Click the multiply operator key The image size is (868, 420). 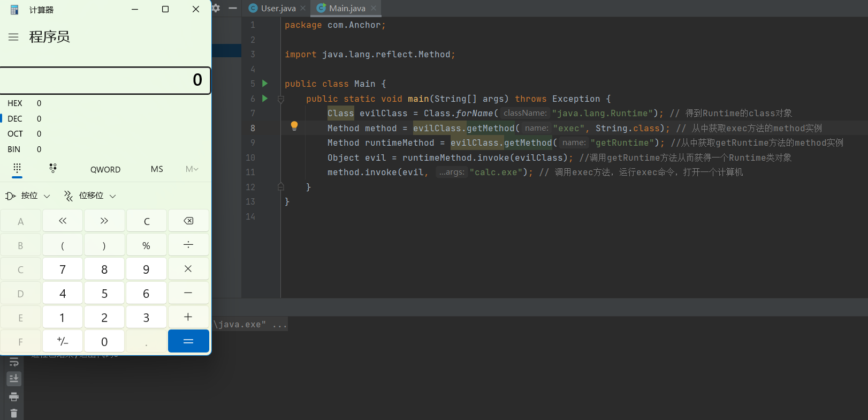click(x=188, y=269)
